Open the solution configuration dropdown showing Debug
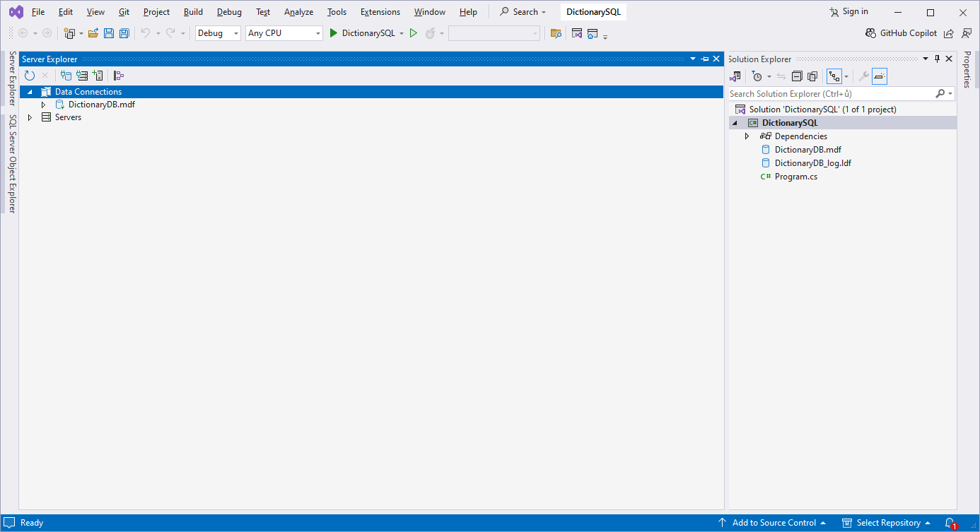 point(217,32)
